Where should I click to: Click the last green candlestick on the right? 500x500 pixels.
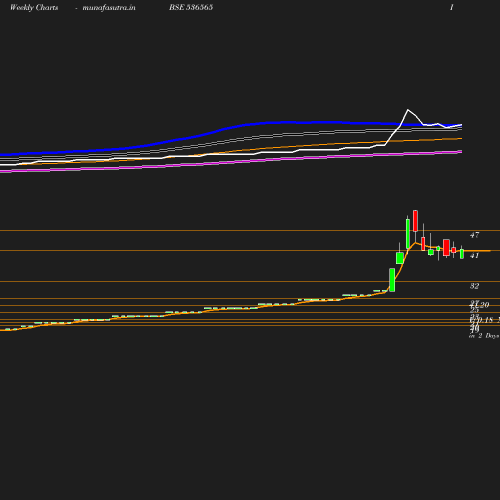(x=462, y=254)
